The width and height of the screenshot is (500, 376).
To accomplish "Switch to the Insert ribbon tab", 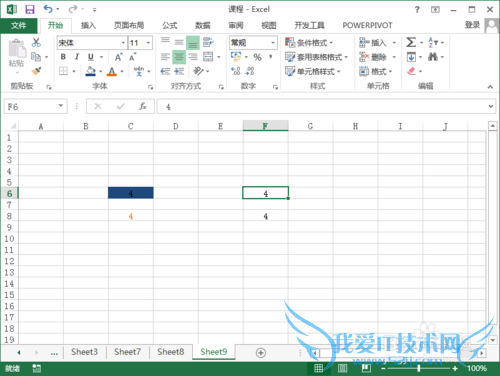I will pos(88,25).
